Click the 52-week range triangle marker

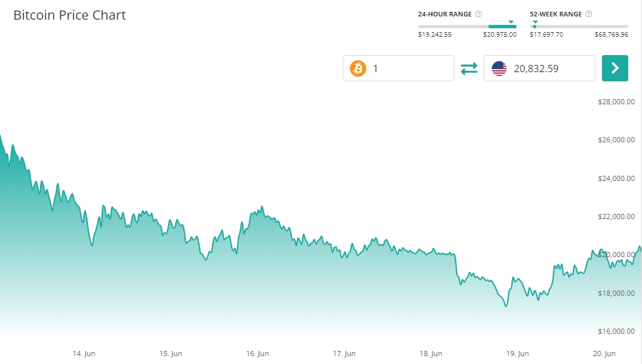coord(535,22)
